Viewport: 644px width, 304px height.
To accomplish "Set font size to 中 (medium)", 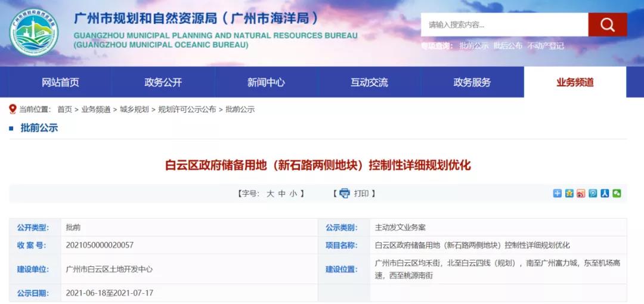I will pyautogui.click(x=281, y=194).
